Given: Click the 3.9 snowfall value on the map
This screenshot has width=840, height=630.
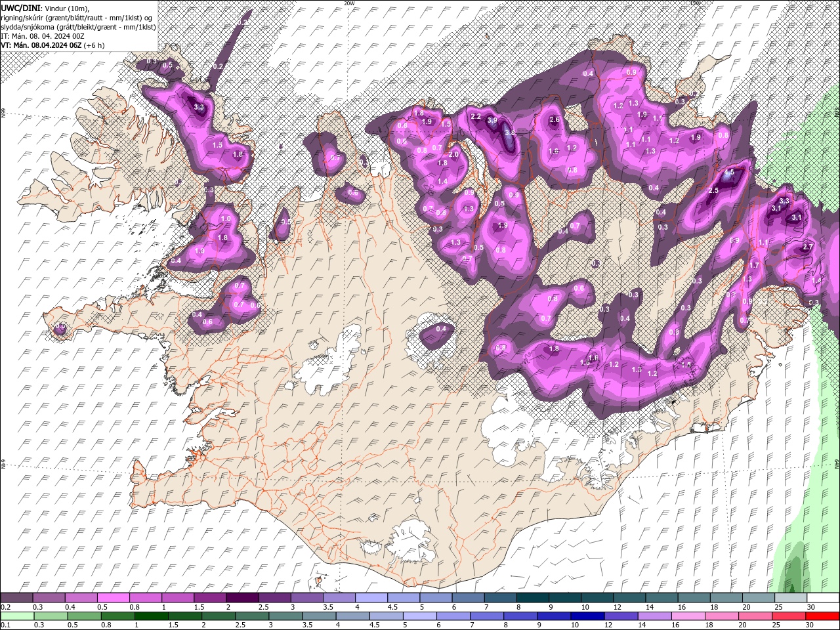Looking at the screenshot, I should click(492, 121).
